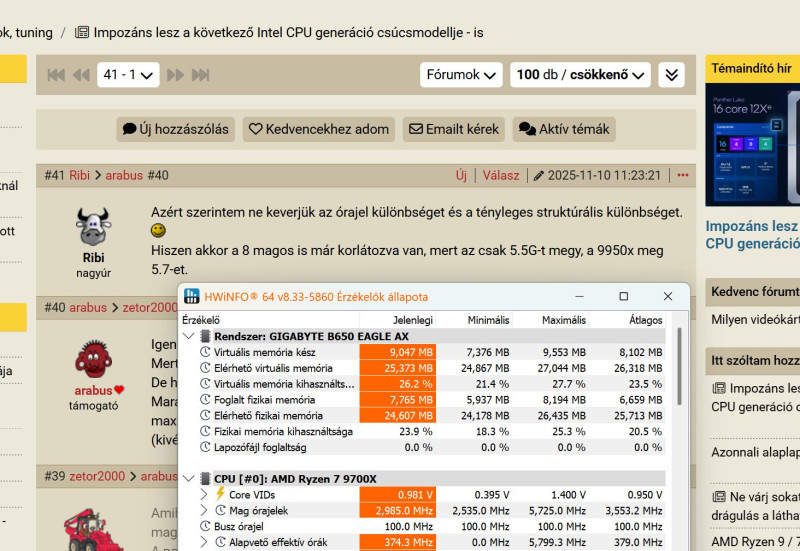Open Ne várj sokat sidebar news link
Screen dimensions: 800x551
tap(756, 506)
